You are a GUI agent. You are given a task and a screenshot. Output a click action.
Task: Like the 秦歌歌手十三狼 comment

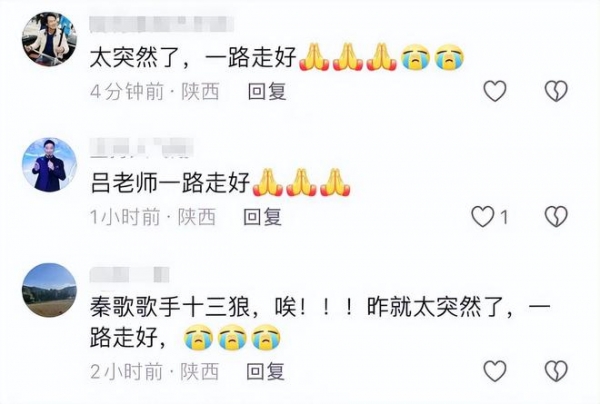point(495,371)
